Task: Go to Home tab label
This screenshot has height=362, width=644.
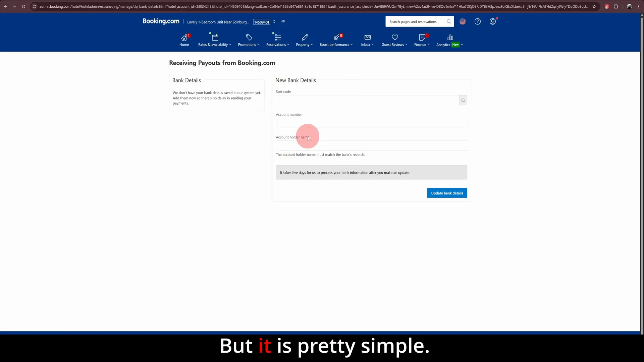Action: pyautogui.click(x=184, y=45)
